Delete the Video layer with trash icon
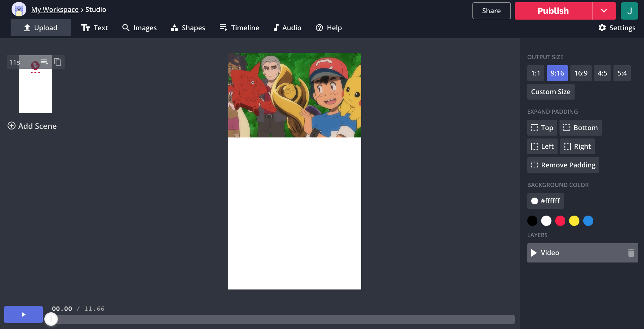Image resolution: width=644 pixels, height=329 pixels. click(x=631, y=253)
